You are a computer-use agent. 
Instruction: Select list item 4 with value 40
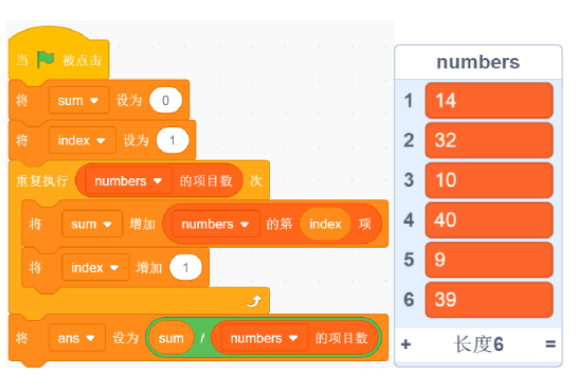489,220
